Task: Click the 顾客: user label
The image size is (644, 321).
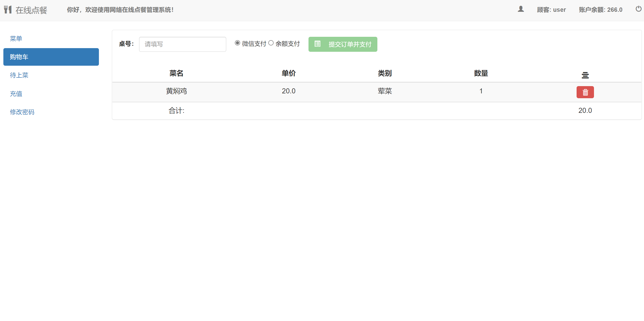Action: pyautogui.click(x=552, y=9)
